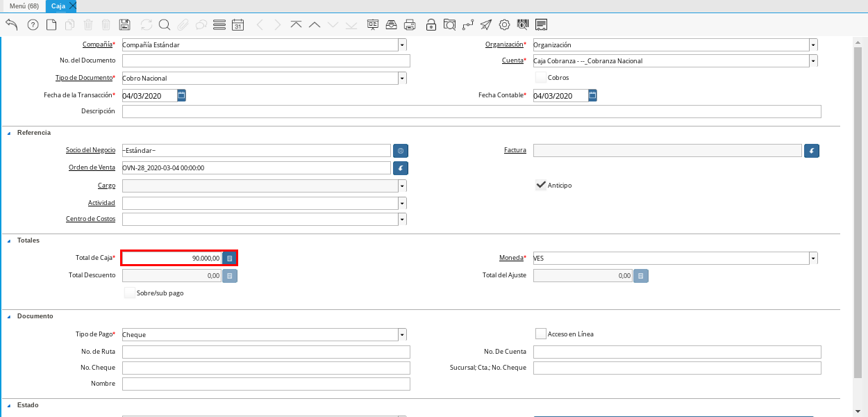Print using the printer toolbar icon
Screen dimensions: 868x417
[x=410, y=25]
